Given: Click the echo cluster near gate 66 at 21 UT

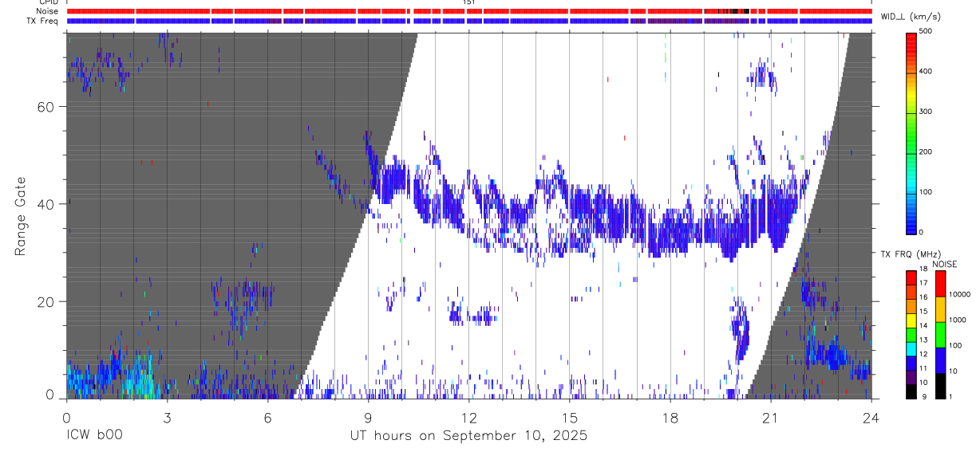Looking at the screenshot, I should 761,75.
